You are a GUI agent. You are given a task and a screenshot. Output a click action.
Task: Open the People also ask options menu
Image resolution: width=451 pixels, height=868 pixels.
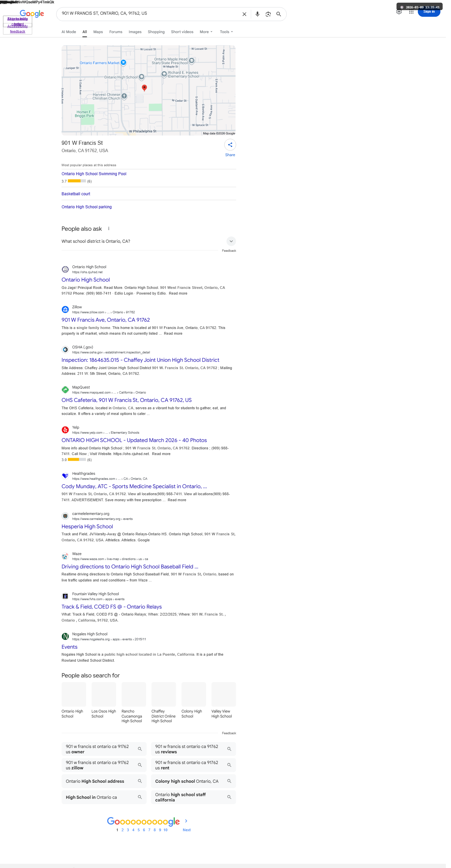pyautogui.click(x=110, y=231)
